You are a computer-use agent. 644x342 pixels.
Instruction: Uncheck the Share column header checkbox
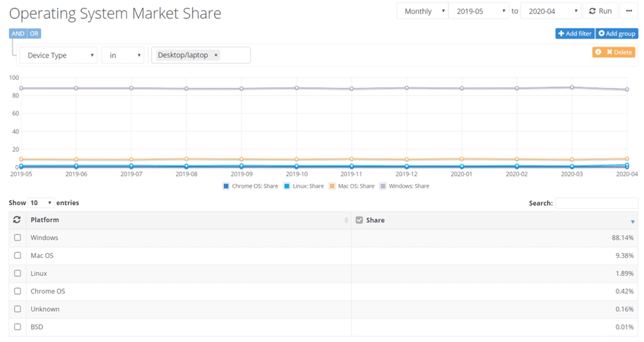pos(359,220)
